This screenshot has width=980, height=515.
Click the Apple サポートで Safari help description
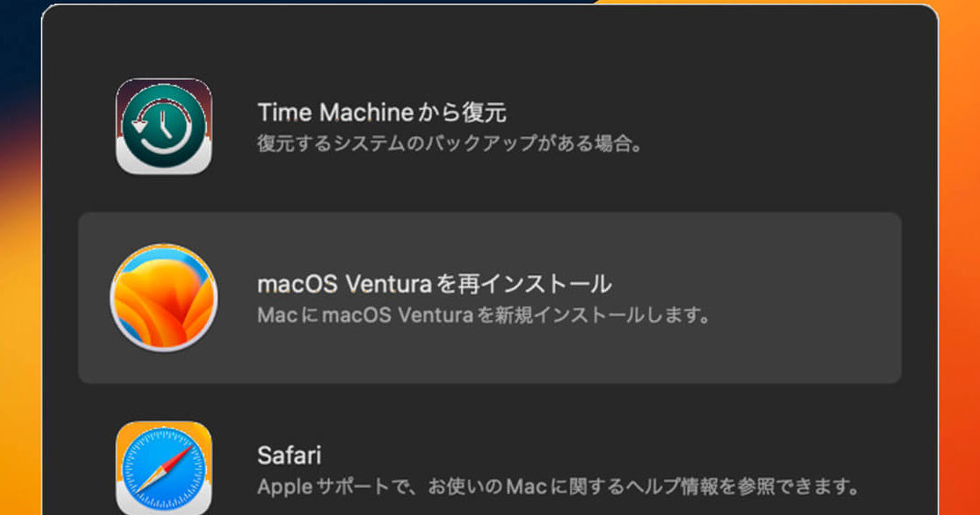pos(559,486)
